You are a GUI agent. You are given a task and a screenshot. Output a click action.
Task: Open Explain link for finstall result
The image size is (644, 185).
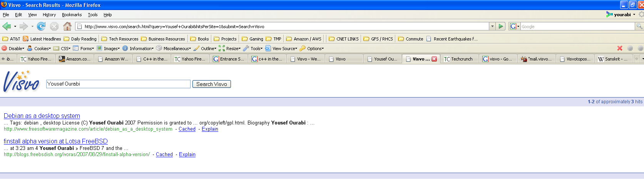point(187,155)
